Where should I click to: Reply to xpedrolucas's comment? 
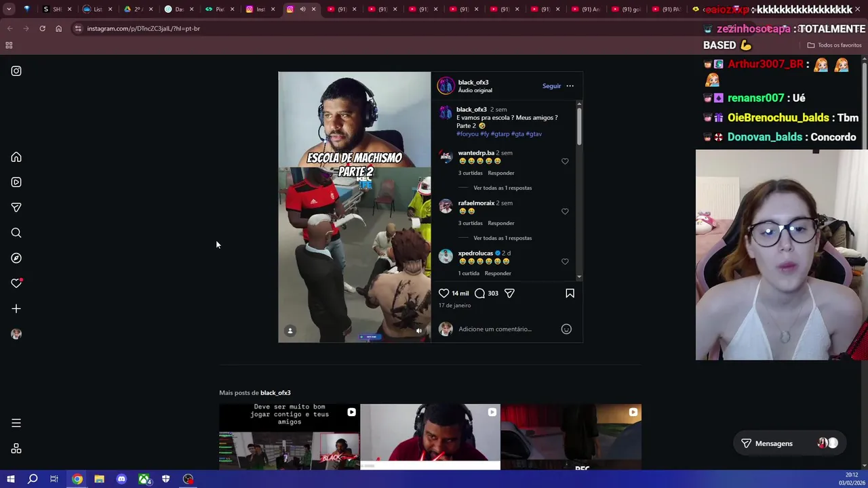498,273
